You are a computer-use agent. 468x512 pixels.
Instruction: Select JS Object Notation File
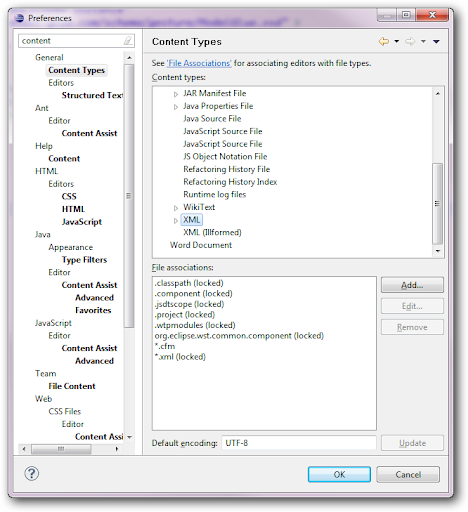tap(225, 157)
